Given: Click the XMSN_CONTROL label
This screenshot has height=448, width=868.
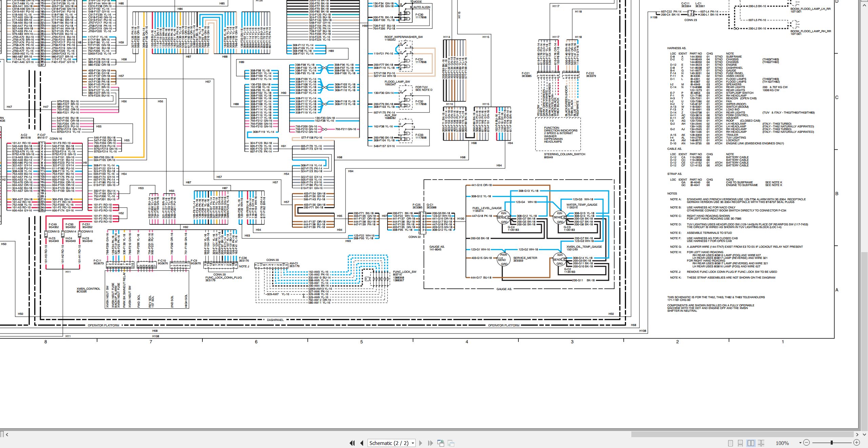Looking at the screenshot, I should pos(88,289).
